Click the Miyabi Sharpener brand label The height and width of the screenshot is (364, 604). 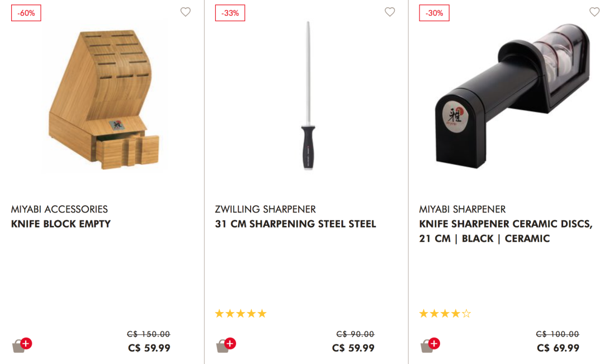462,210
